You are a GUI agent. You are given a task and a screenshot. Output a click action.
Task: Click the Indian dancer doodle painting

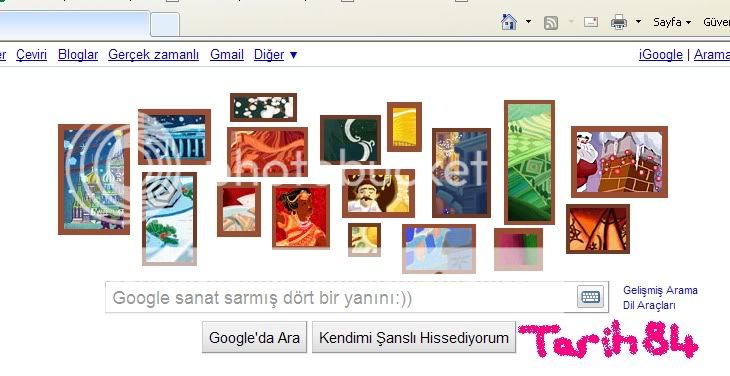coord(301,216)
